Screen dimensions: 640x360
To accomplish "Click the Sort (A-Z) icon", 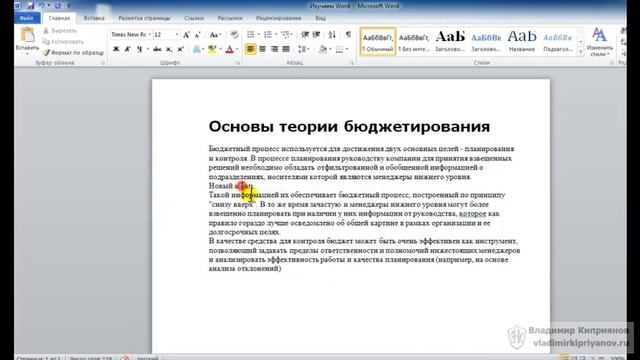I will coord(332,35).
